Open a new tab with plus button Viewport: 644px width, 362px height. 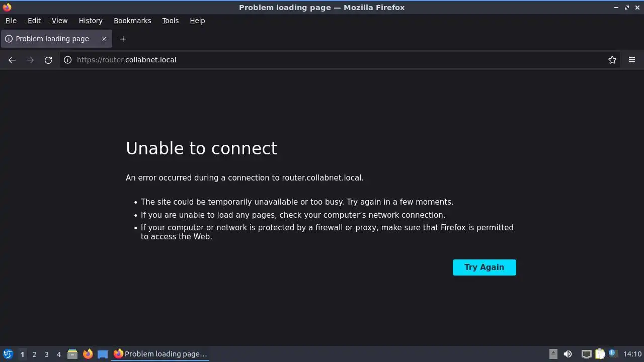coord(123,39)
